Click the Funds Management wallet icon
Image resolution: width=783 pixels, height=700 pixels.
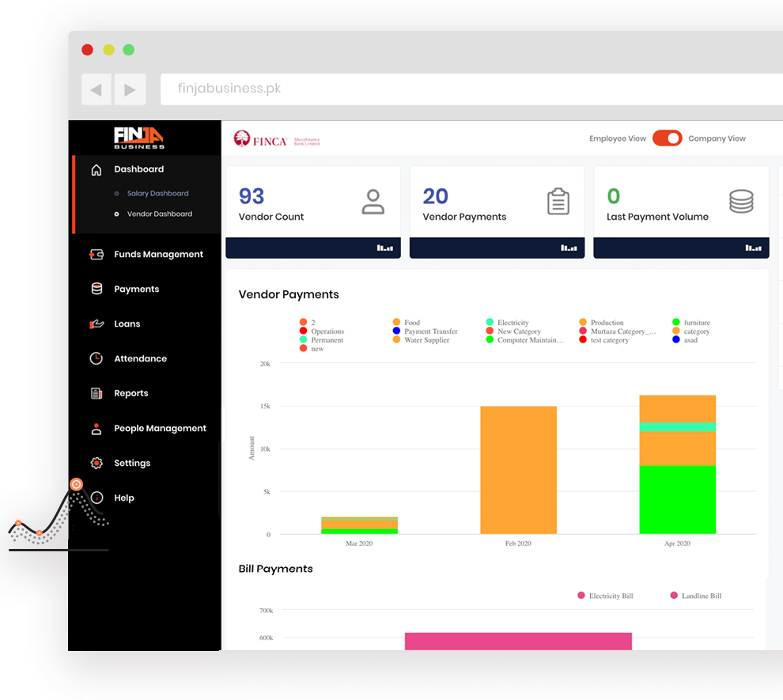tap(96, 254)
